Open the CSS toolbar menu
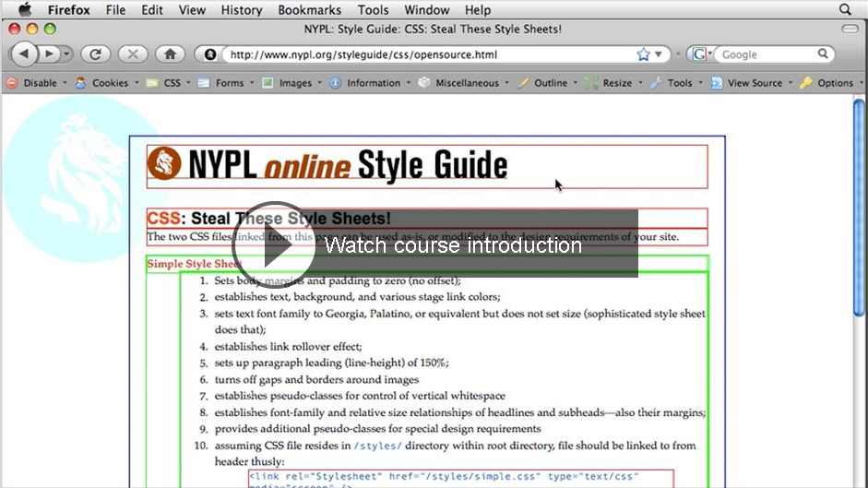This screenshot has height=488, width=868. (177, 83)
